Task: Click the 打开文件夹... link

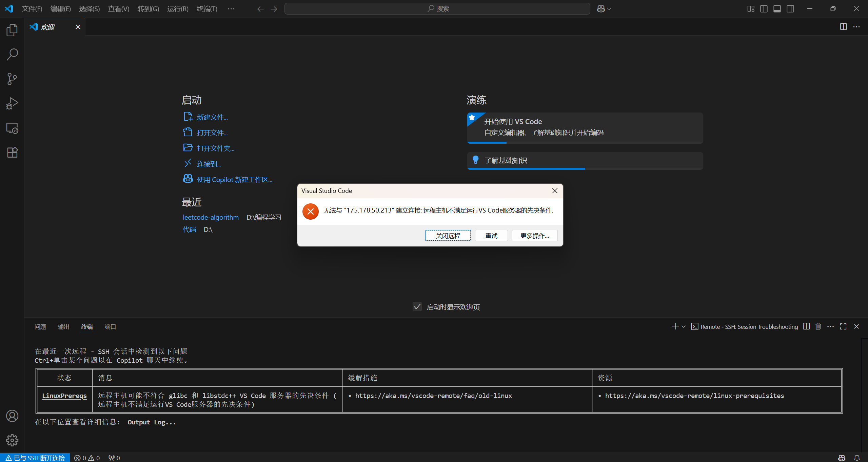Action: coord(216,148)
